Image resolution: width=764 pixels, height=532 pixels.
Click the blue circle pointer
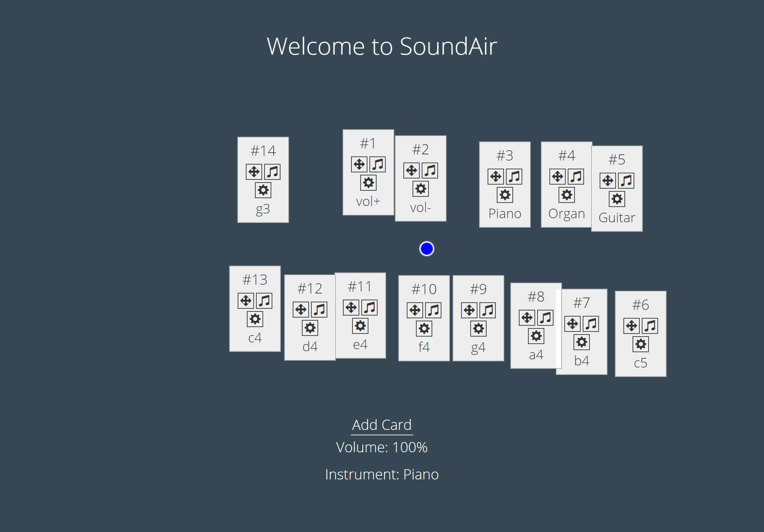point(427,249)
